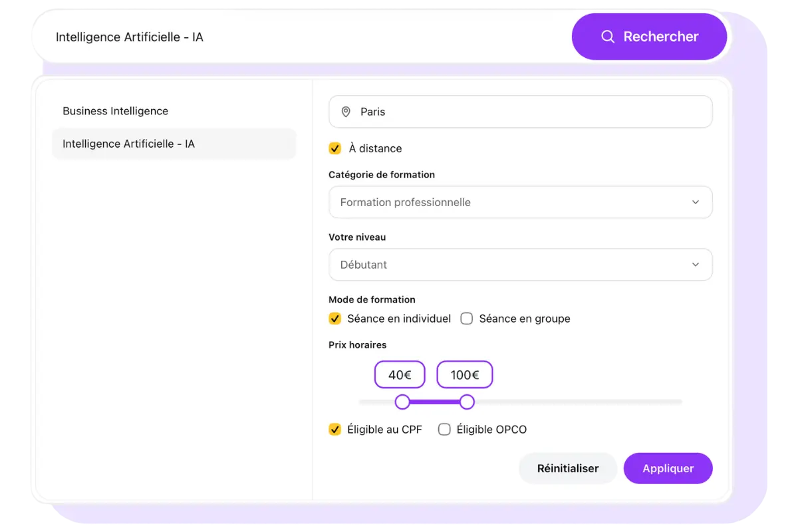
Task: Click the chevron of the Catégorie de formation dropdown
Action: point(696,202)
